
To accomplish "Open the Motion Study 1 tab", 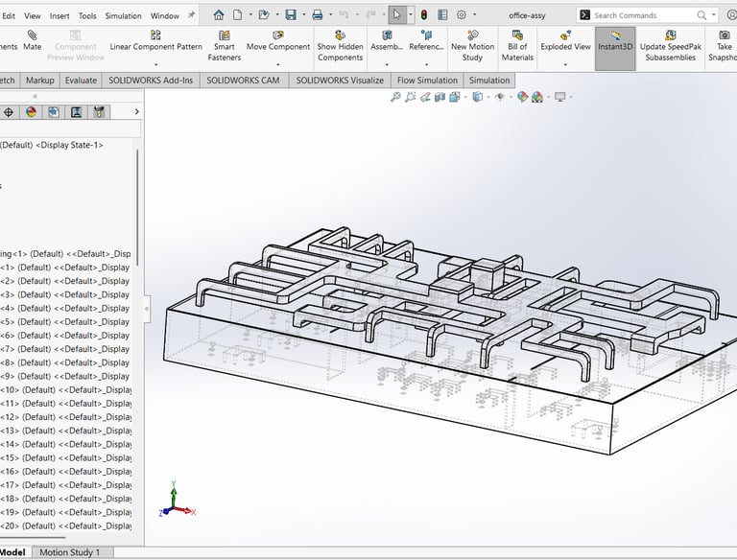I will 70,552.
